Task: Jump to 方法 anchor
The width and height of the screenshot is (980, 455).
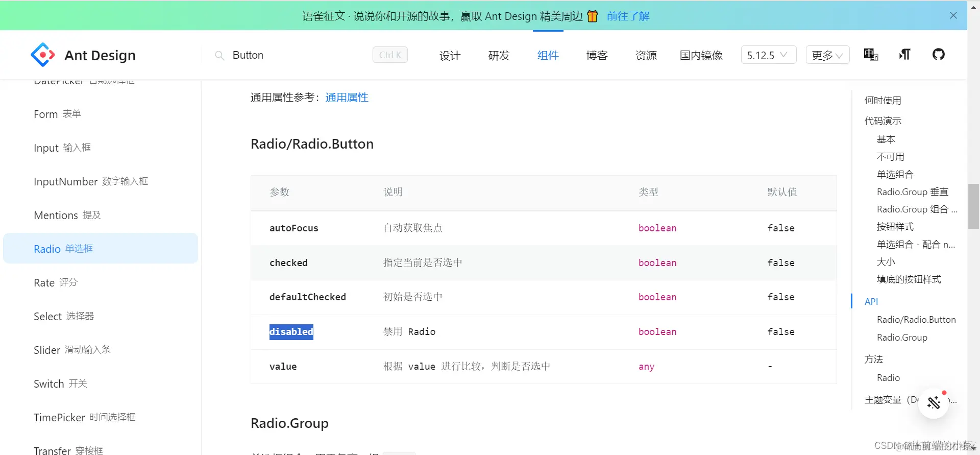Action: pyautogui.click(x=873, y=359)
